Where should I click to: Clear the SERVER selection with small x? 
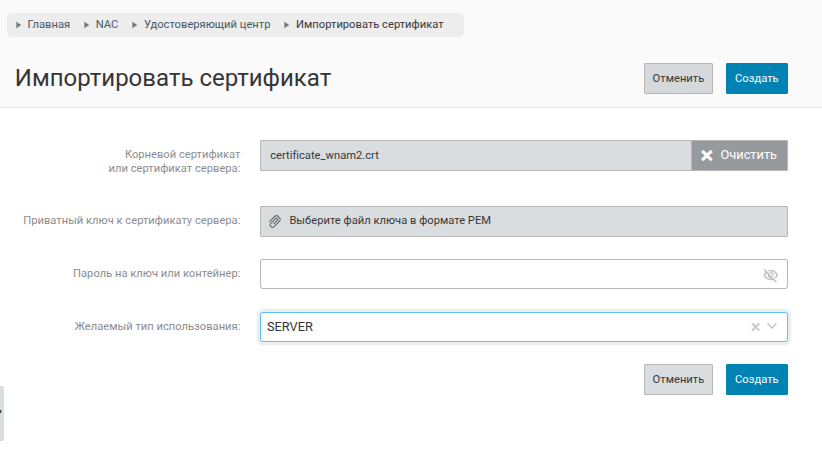click(755, 327)
